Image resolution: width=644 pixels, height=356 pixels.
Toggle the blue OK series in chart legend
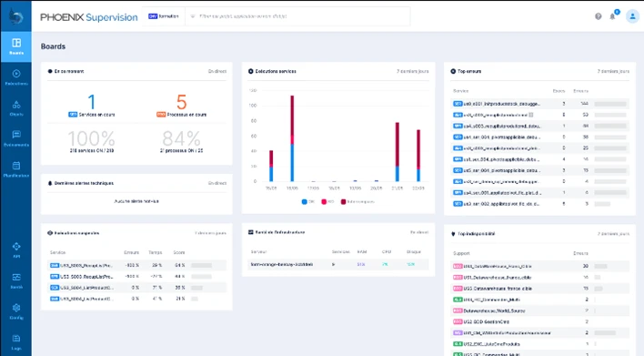click(x=308, y=202)
